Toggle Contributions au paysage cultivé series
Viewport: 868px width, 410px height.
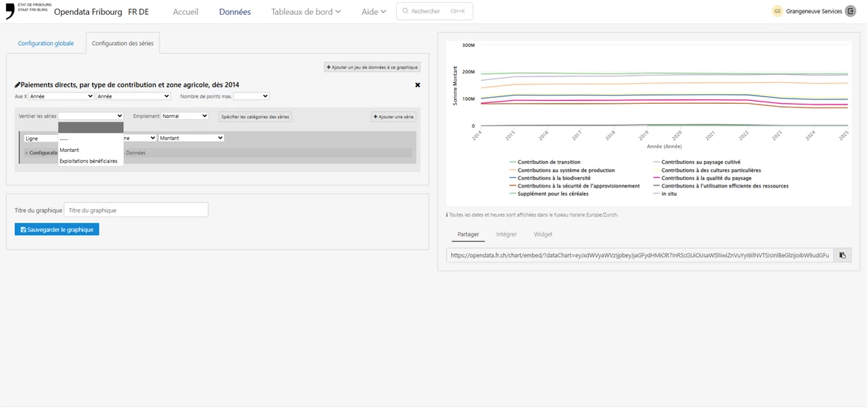(x=697, y=162)
